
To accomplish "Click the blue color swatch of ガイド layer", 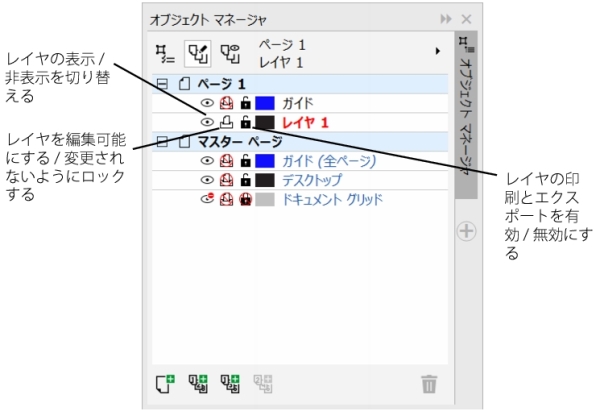I will click(265, 103).
